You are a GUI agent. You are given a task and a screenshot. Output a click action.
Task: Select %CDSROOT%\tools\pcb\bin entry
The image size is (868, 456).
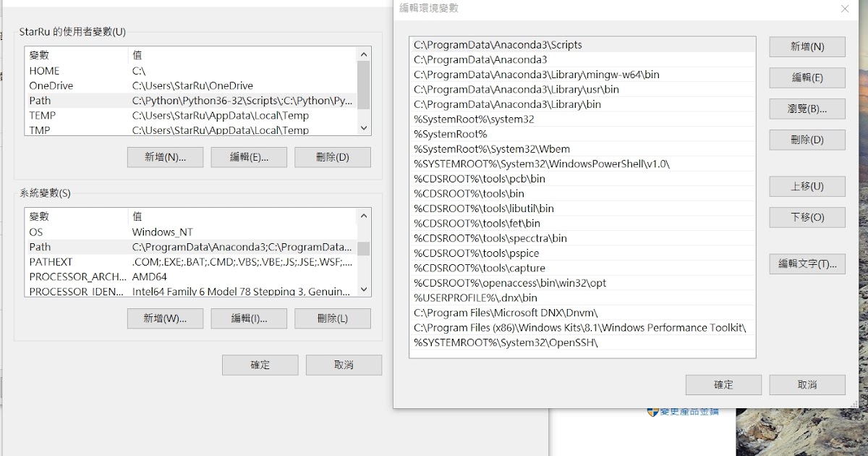pos(582,179)
